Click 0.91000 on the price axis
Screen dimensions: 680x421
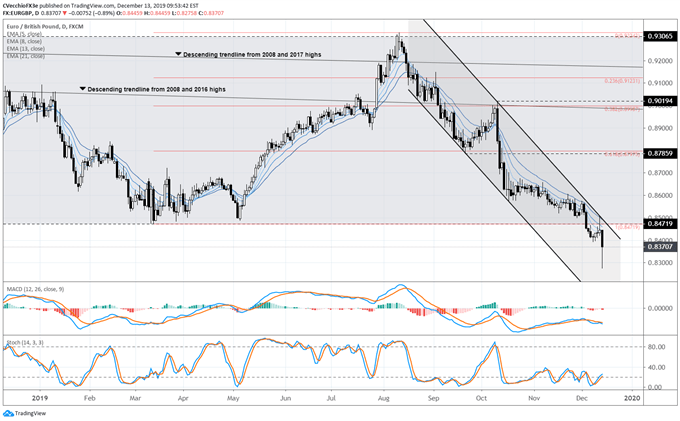660,83
